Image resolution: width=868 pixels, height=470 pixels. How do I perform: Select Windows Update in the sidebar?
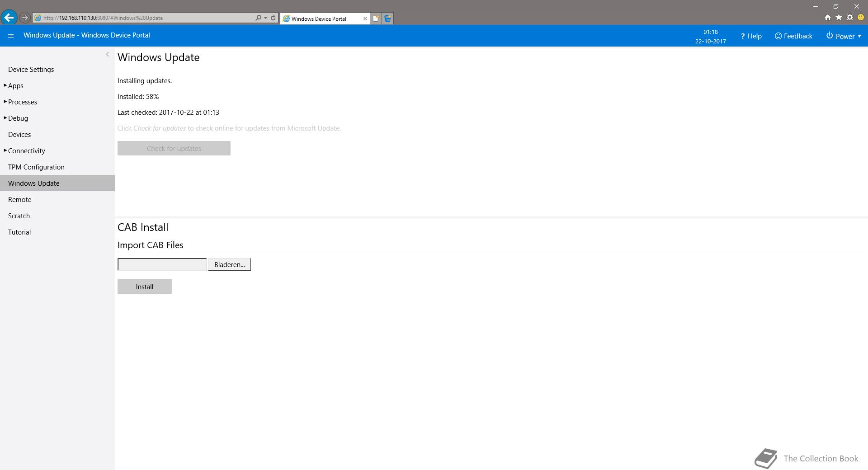pyautogui.click(x=57, y=183)
